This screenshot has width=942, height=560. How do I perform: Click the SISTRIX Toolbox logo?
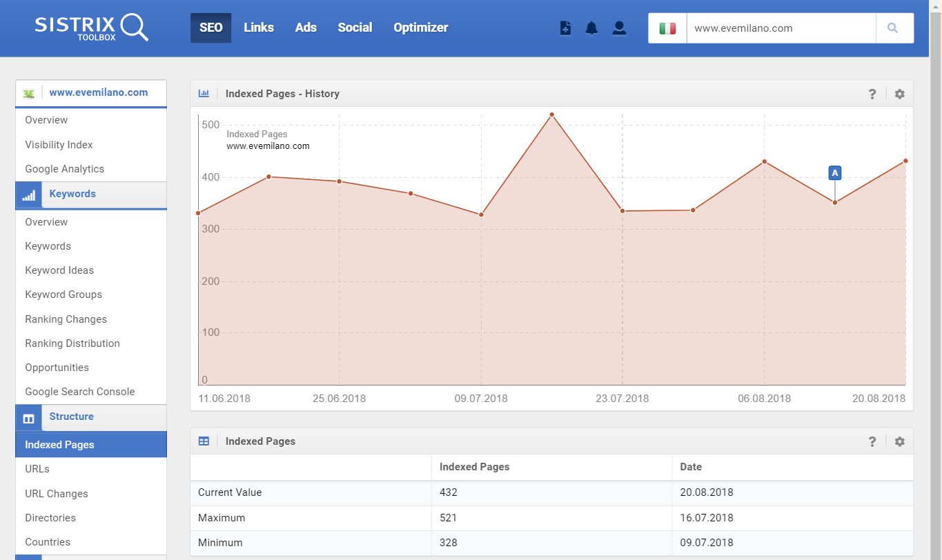pyautogui.click(x=92, y=28)
